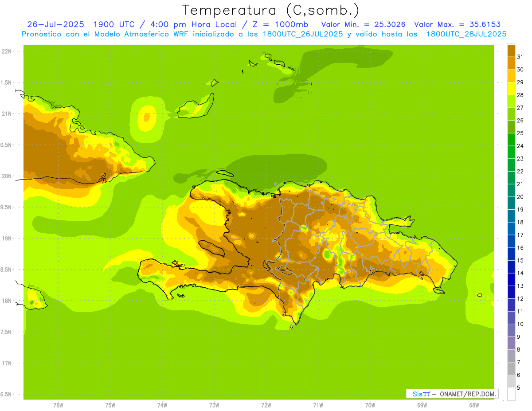Click the '76W' longitude label
532x411 pixels.
tap(58, 405)
